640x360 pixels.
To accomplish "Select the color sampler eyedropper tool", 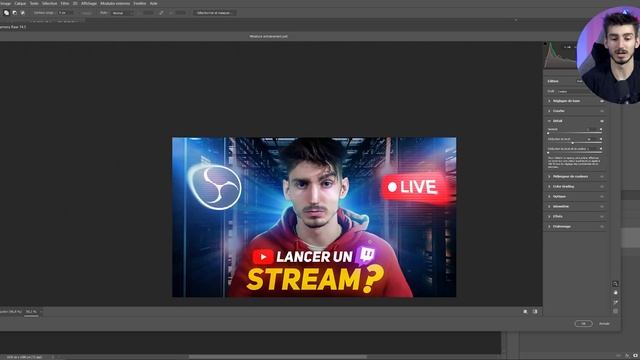I will pyautogui.click(x=615, y=302).
